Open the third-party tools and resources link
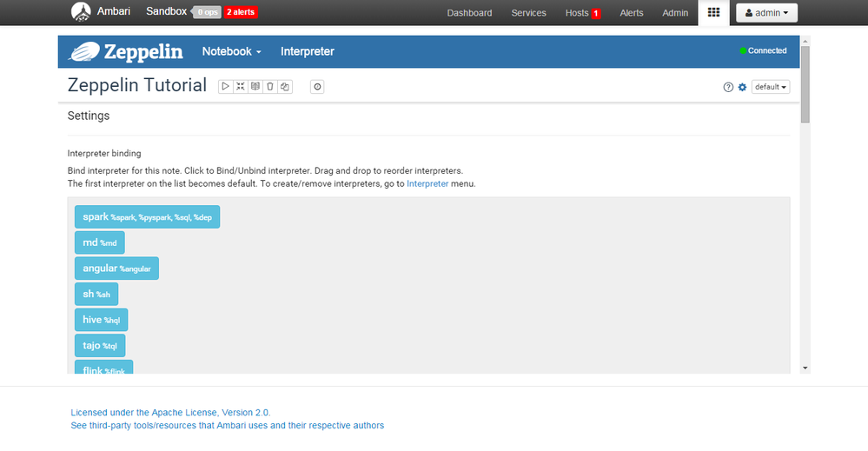This screenshot has width=868, height=451. point(227,426)
